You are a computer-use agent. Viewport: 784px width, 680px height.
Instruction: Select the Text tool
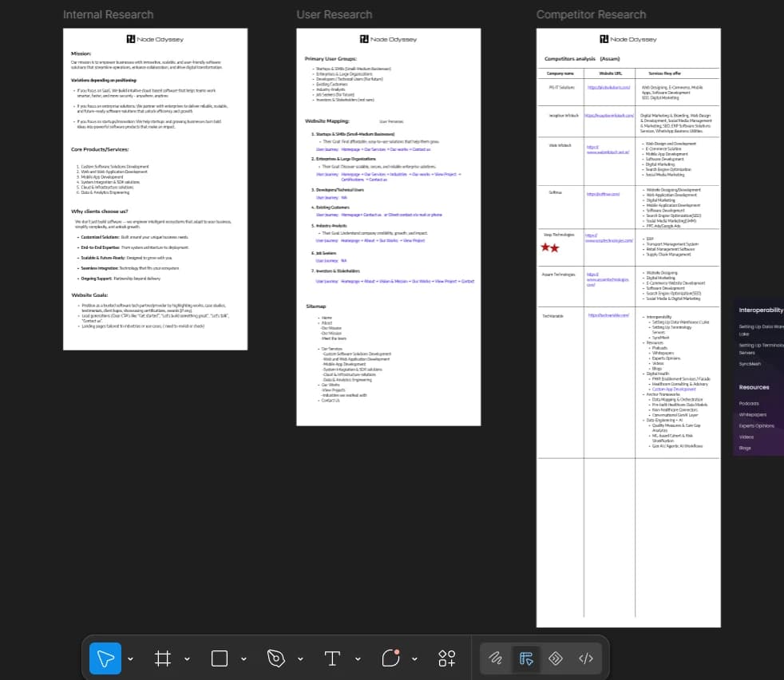point(332,658)
